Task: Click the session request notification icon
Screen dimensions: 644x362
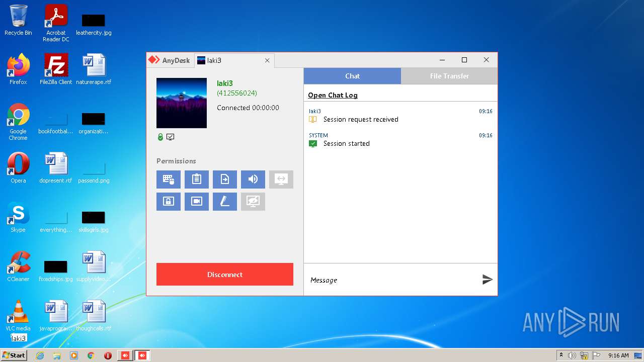Action: 313,119
